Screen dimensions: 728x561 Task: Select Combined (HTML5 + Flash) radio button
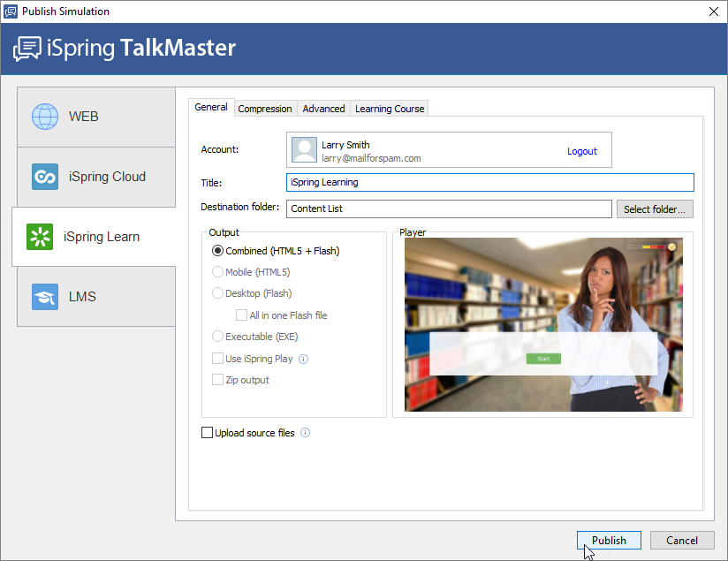218,251
